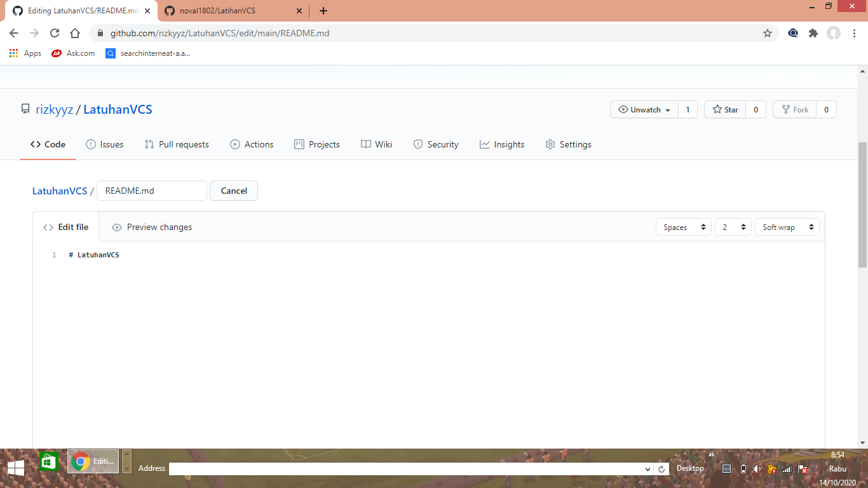
Task: Open the Pull requests tab
Action: pyautogui.click(x=177, y=144)
